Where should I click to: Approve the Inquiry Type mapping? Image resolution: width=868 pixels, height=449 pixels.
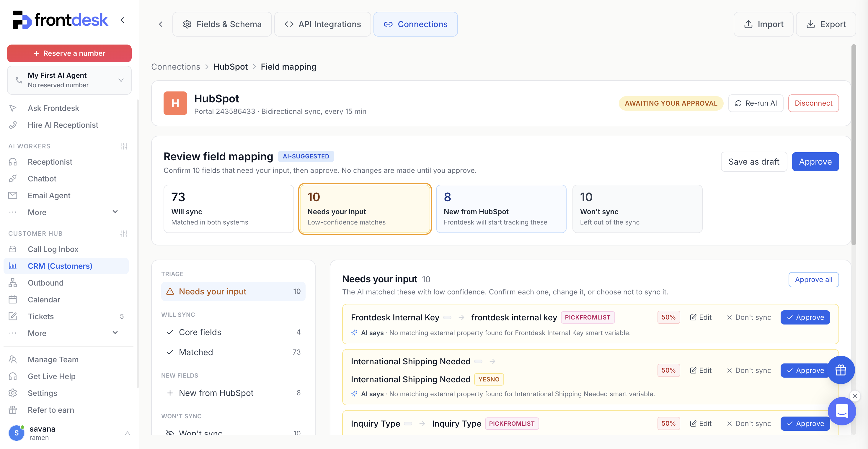click(x=805, y=423)
